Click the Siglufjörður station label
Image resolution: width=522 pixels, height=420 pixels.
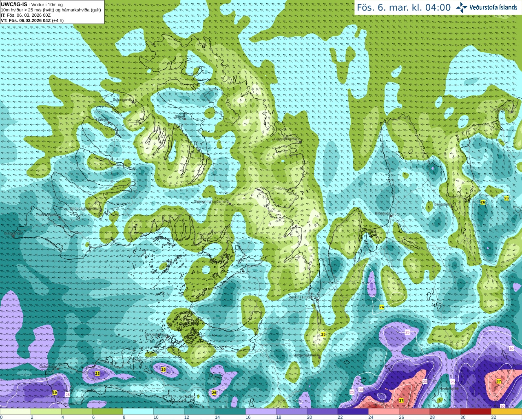tap(501, 109)
